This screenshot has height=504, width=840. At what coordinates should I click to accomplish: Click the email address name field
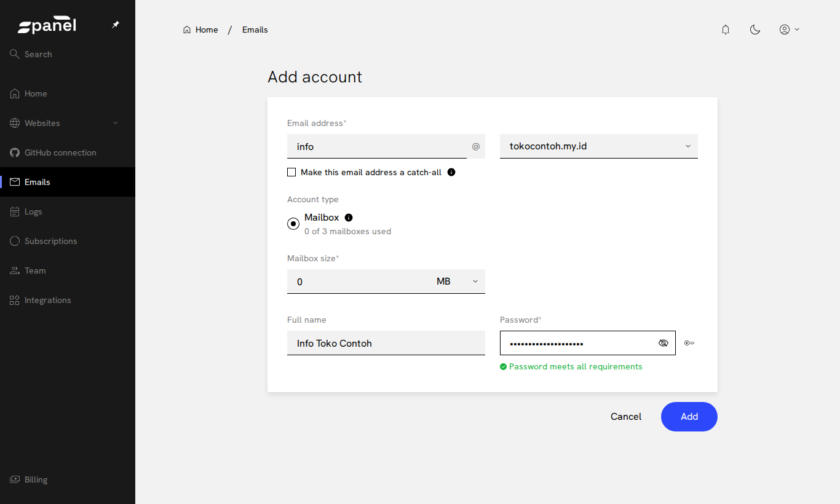(x=377, y=146)
